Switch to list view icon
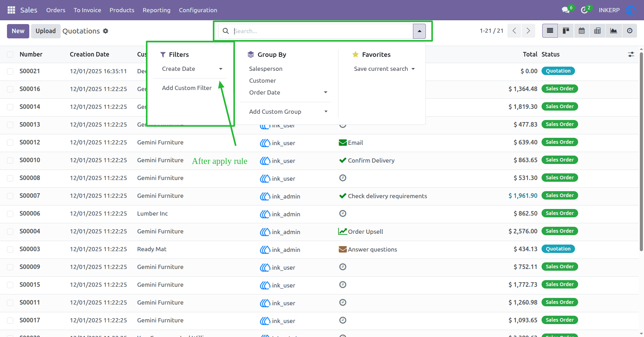The image size is (644, 337). (550, 31)
